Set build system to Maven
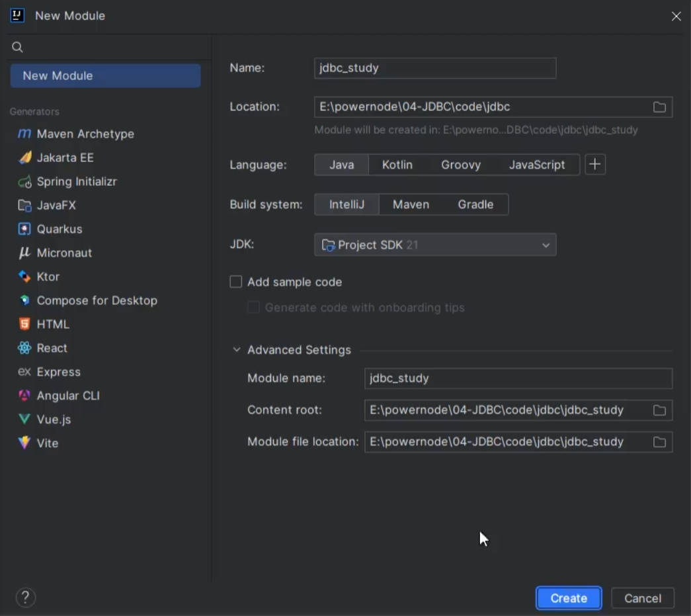 click(x=411, y=204)
